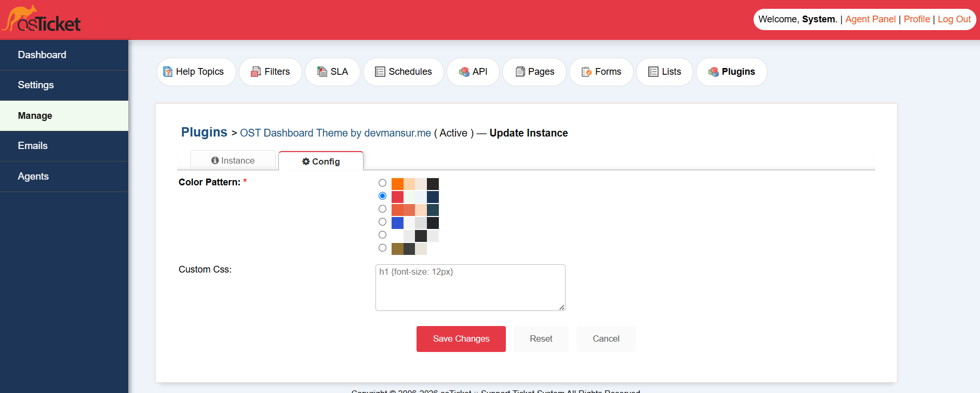The image size is (980, 393).
Task: Click the Log Out link
Action: pos(954,19)
